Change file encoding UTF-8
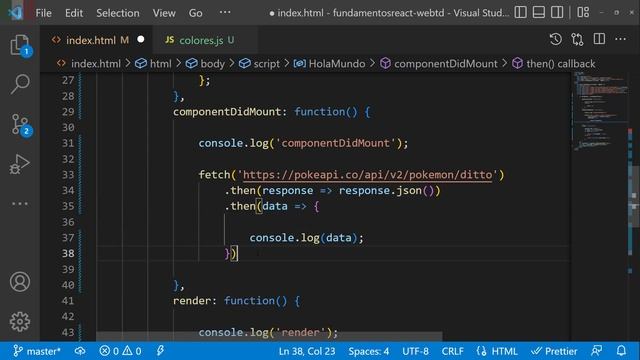Image resolution: width=640 pixels, height=360 pixels. [x=415, y=351]
